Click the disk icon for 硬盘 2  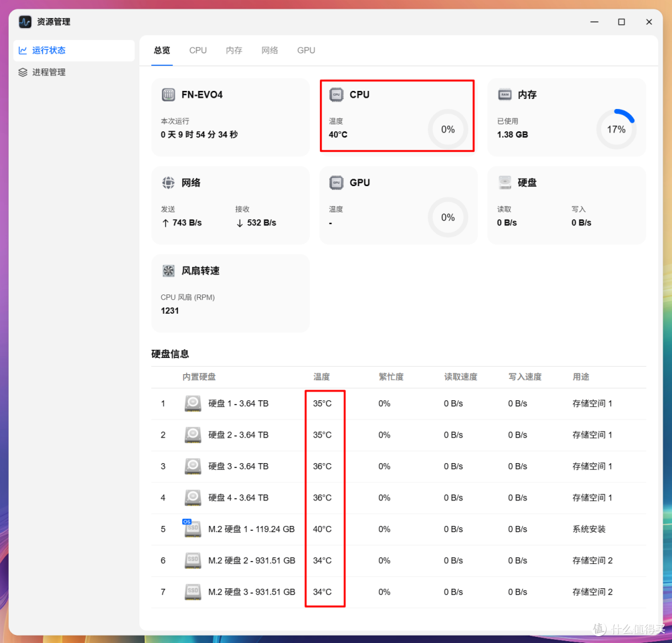click(x=193, y=435)
